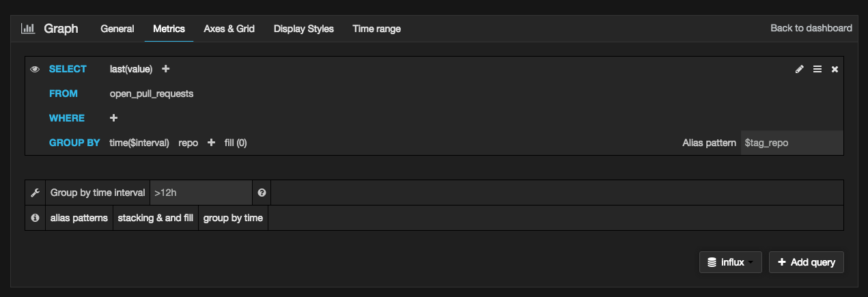Image resolution: width=868 pixels, height=297 pixels.
Task: Open the fill (0) option selector
Action: pos(236,143)
